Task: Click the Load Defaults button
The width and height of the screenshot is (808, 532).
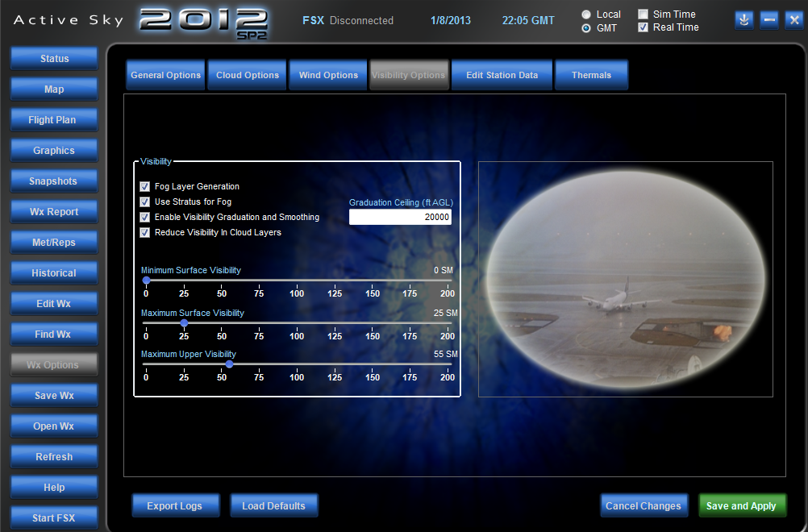Action: click(x=273, y=505)
